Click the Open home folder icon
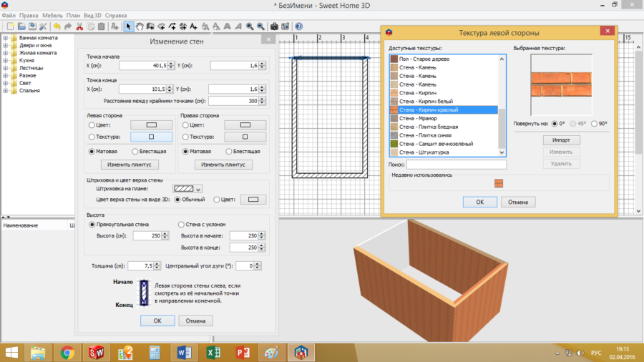Image resolution: width=644 pixels, height=362 pixels. point(21,26)
